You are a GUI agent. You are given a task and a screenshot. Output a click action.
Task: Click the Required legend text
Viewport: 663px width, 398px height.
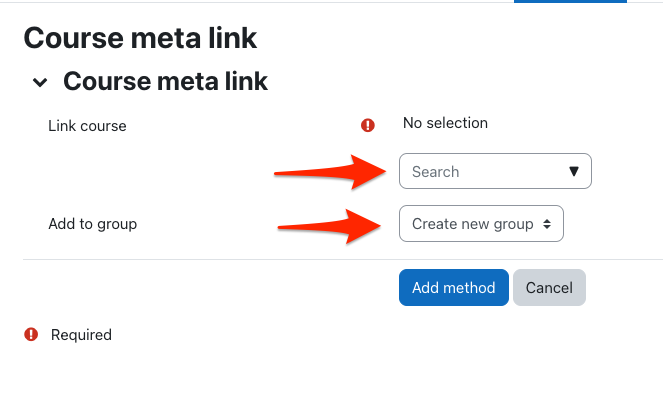[81, 335]
